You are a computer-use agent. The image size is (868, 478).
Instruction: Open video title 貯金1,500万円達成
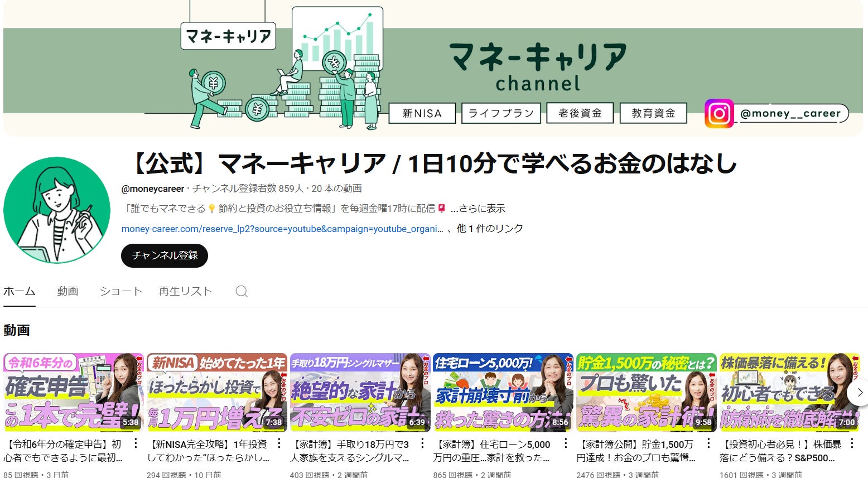point(636,451)
